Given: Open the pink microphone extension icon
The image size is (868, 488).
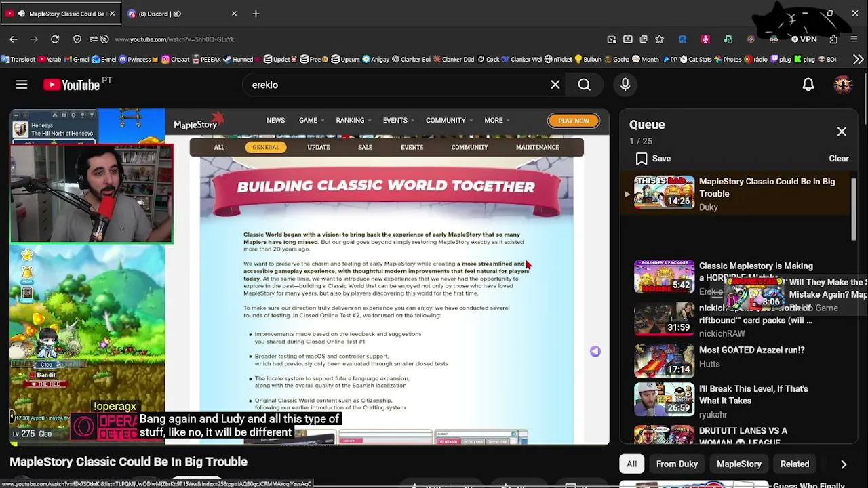Looking at the screenshot, I should pyautogui.click(x=705, y=39).
